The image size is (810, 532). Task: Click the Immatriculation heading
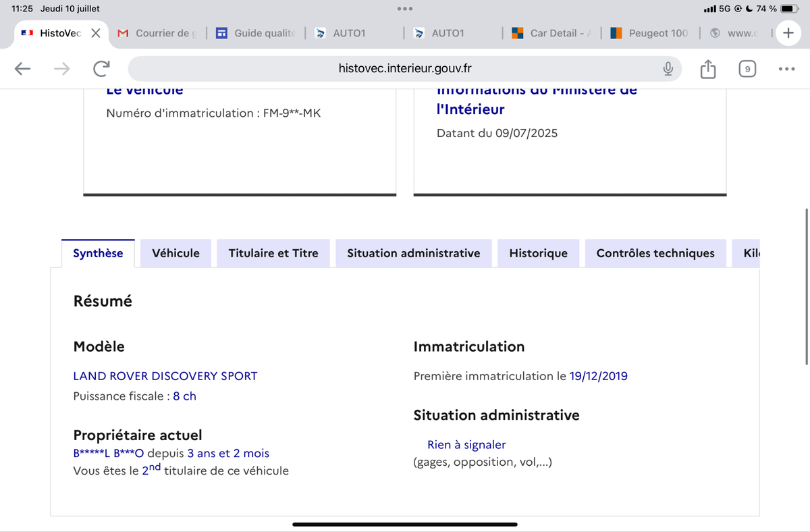(x=469, y=346)
